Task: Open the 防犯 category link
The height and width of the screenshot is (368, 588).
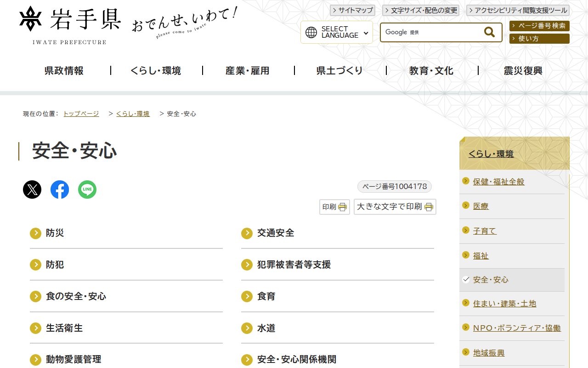Action: tap(55, 265)
